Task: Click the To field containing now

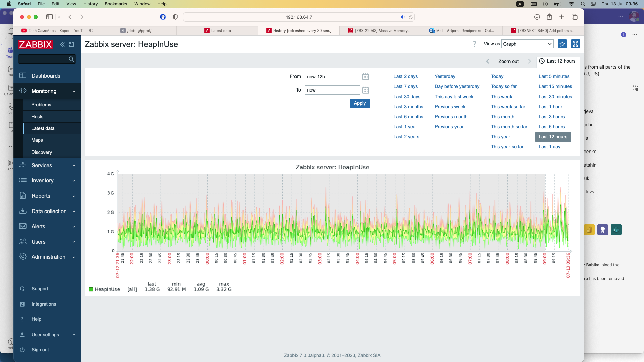Action: (332, 90)
